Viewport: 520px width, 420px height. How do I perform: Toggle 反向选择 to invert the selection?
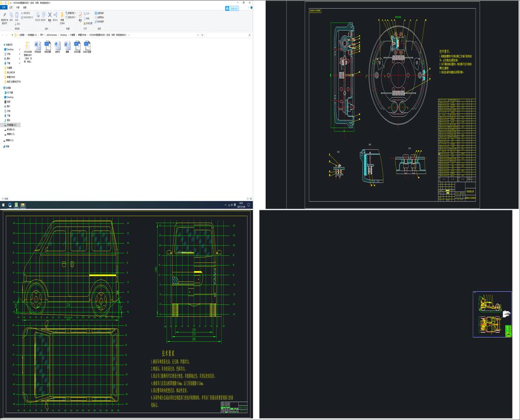[99, 21]
